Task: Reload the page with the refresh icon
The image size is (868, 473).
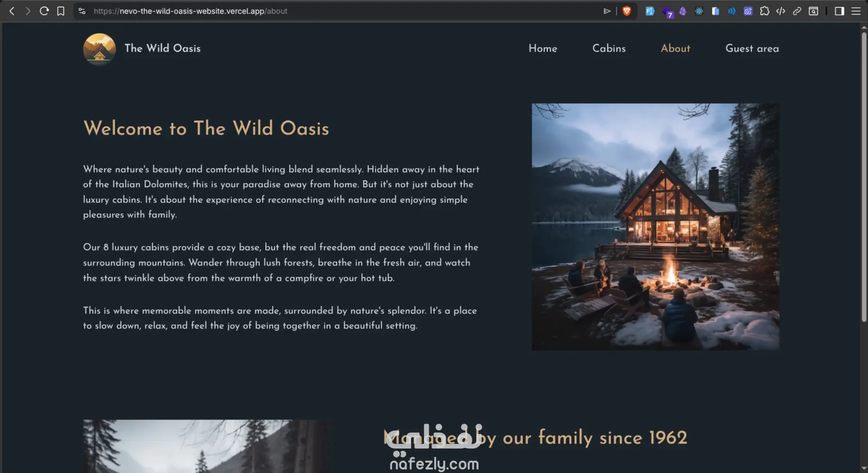Action: [x=44, y=11]
